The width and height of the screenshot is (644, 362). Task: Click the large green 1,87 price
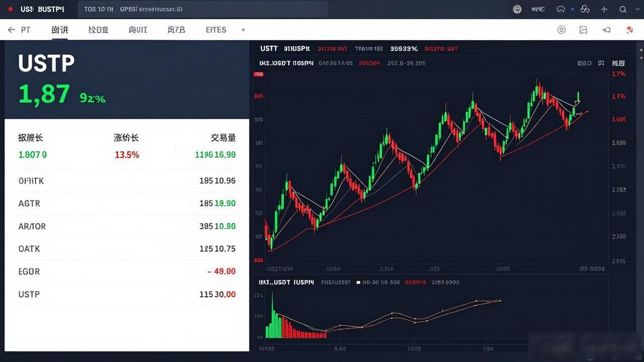tap(44, 94)
